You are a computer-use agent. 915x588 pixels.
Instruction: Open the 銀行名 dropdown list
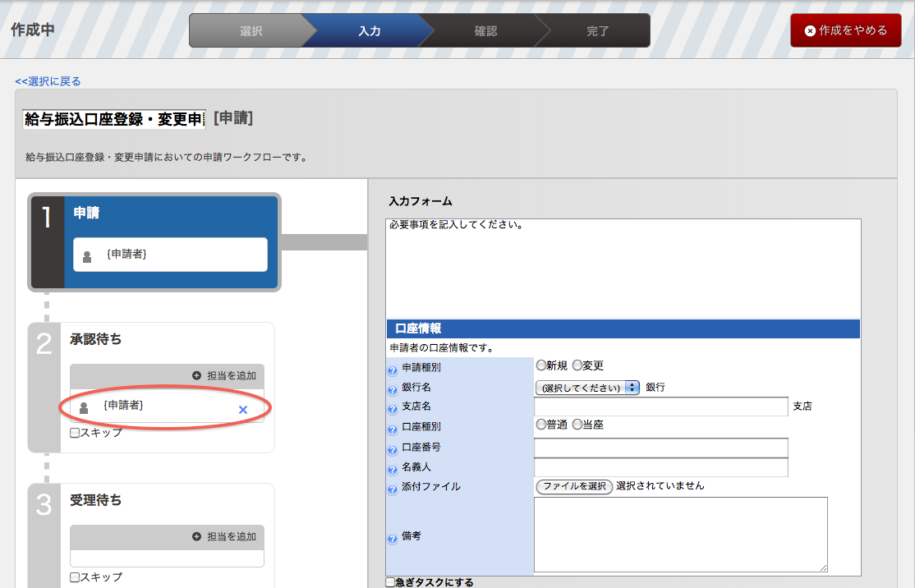(x=587, y=388)
